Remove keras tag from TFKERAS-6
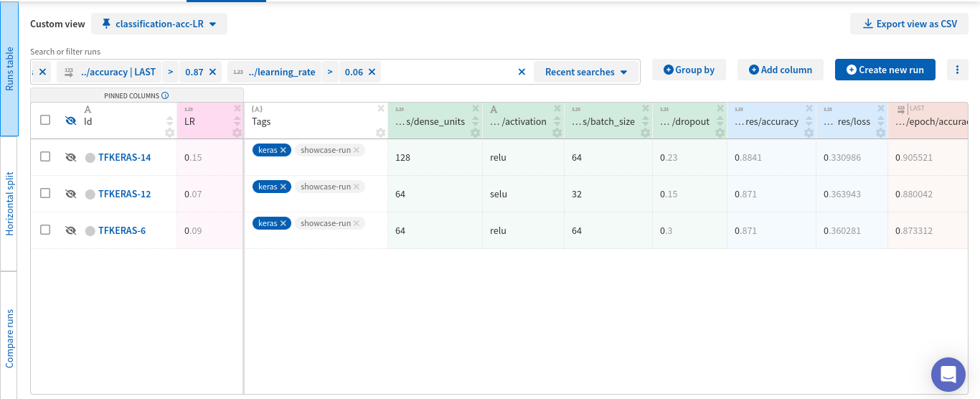 (x=283, y=223)
